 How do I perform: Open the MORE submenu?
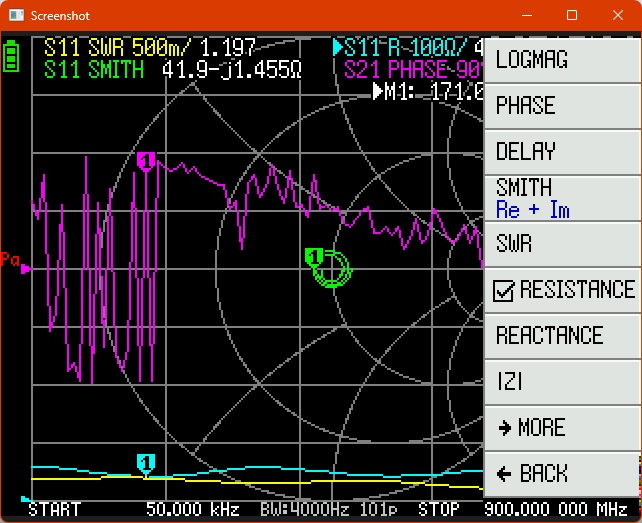pos(561,428)
